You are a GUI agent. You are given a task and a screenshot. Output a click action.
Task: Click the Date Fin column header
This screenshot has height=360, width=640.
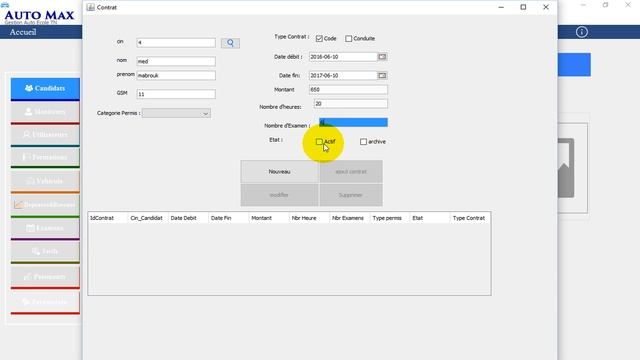(x=229, y=218)
